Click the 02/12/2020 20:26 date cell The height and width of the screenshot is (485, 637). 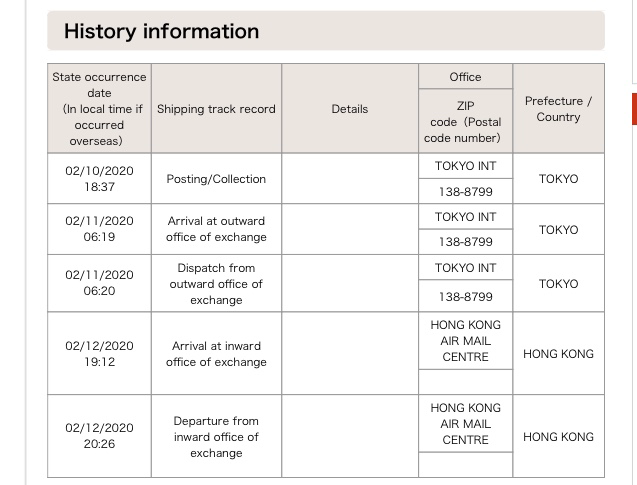(100, 436)
